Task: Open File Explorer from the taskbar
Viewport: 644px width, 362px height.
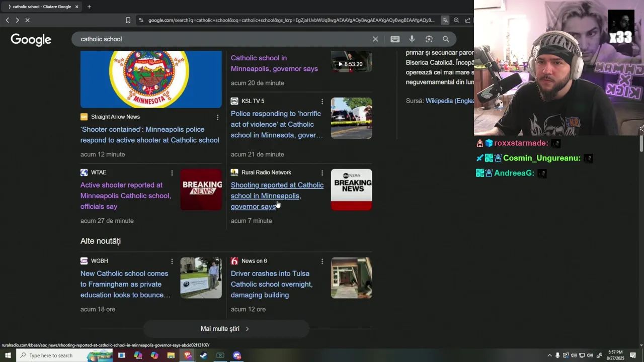Action: 171,355
